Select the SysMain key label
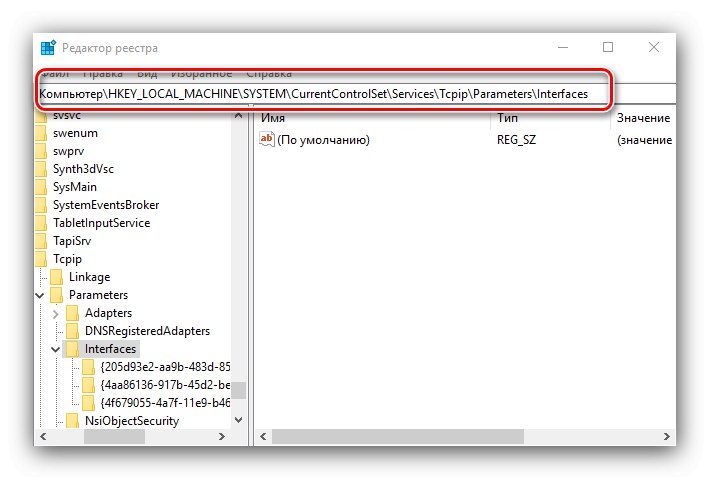The height and width of the screenshot is (479, 709). coord(75,187)
